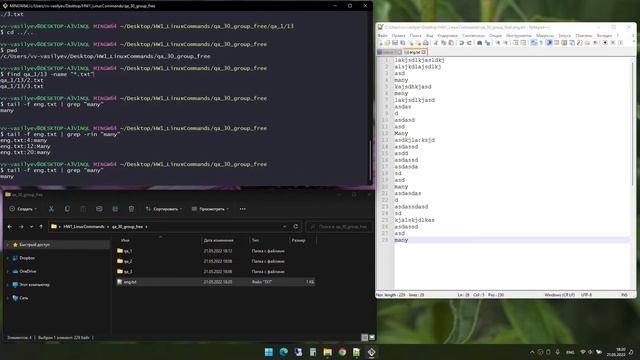Click the Zoom In icon in Notepad++
This screenshot has width=640, height=360.
point(498,42)
